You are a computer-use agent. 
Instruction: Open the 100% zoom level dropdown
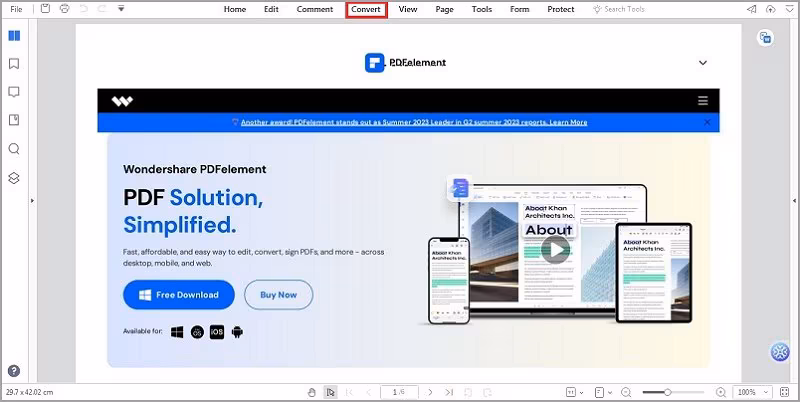752,392
